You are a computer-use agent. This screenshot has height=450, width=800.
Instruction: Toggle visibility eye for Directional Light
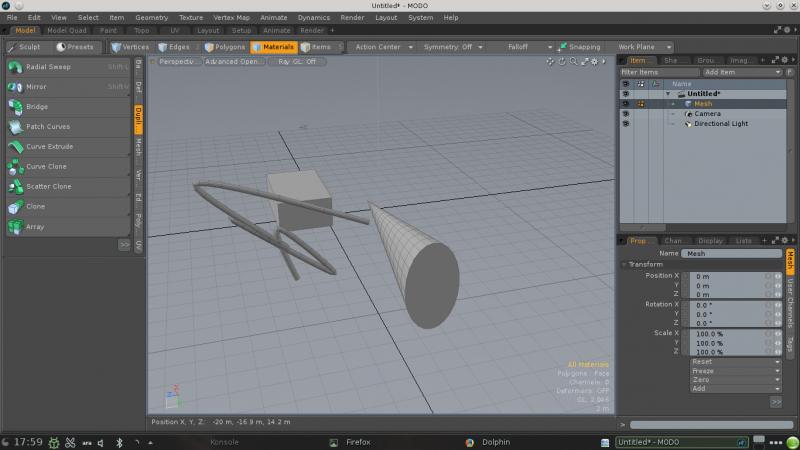click(626, 123)
